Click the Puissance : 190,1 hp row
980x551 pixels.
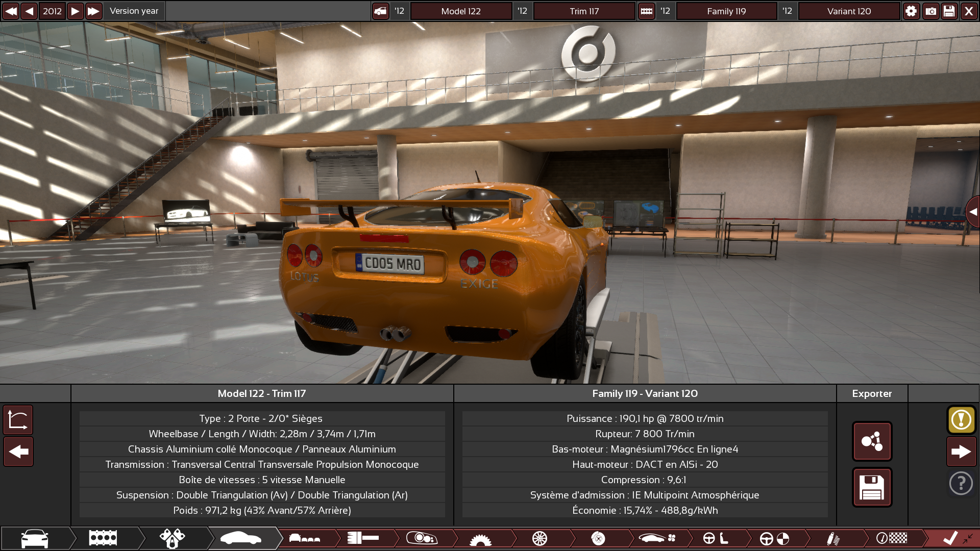pos(645,418)
